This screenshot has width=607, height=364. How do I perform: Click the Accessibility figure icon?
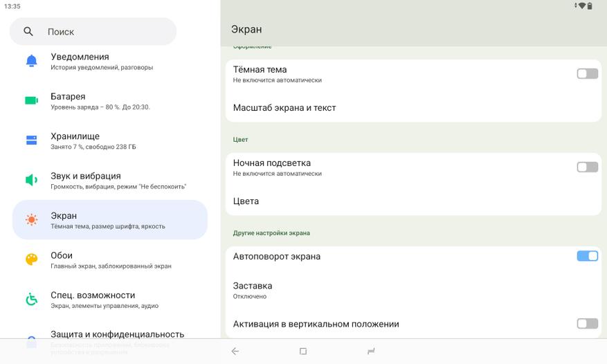click(x=31, y=300)
